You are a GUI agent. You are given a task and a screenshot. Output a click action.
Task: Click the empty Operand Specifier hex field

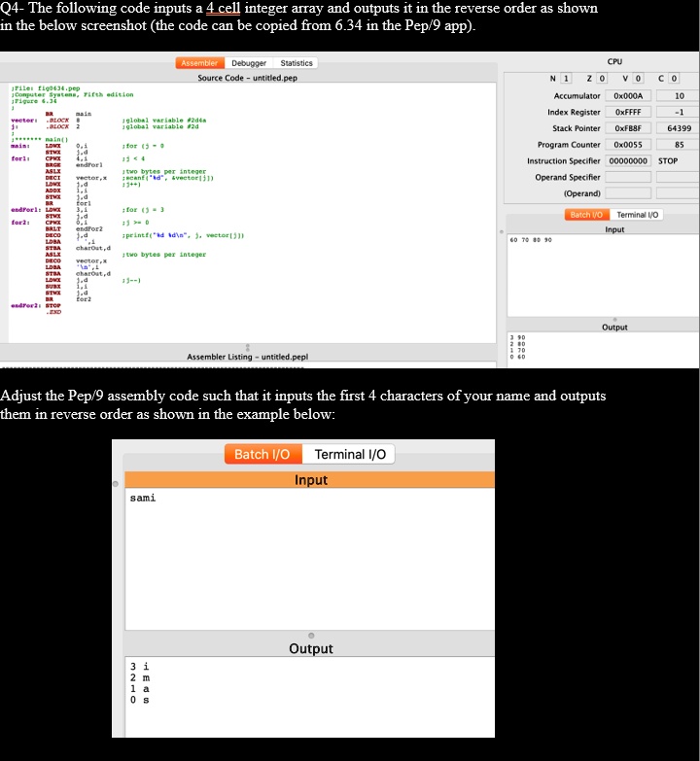pyautogui.click(x=628, y=177)
